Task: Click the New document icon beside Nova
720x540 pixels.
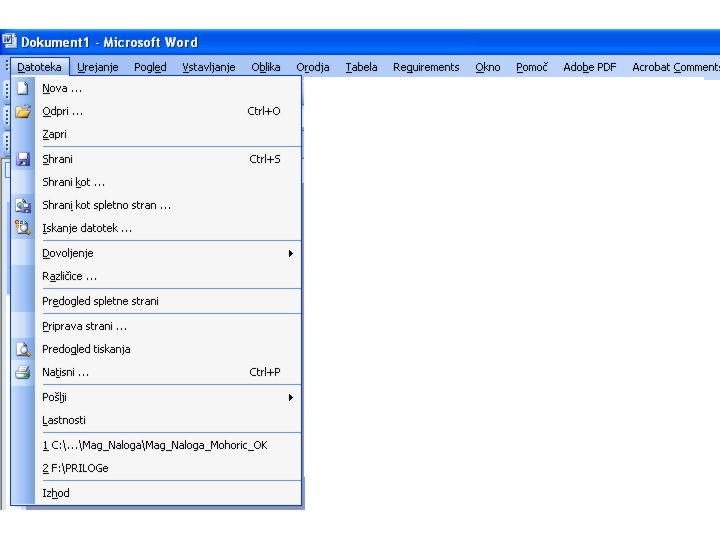Action: pyautogui.click(x=23, y=88)
